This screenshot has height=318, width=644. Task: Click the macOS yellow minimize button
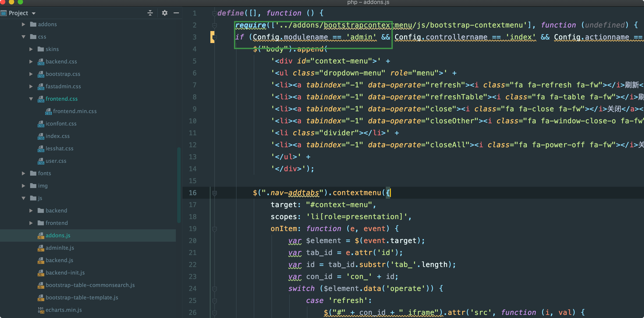tap(11, 2)
